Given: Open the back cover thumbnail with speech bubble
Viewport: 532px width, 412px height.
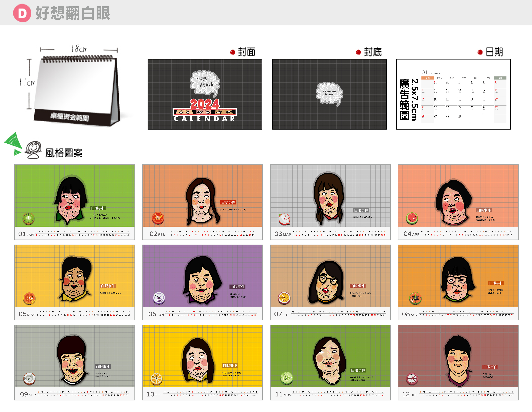Looking at the screenshot, I should point(329,94).
